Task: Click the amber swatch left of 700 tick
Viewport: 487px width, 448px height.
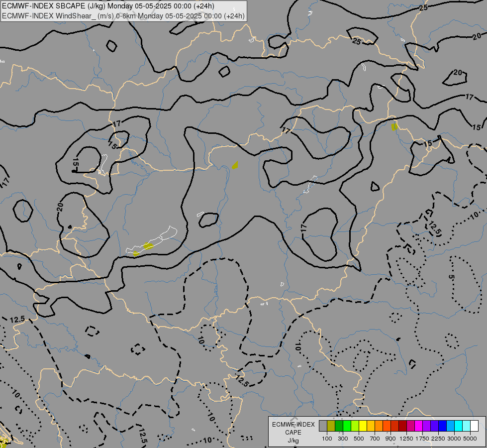Action: [371, 426]
